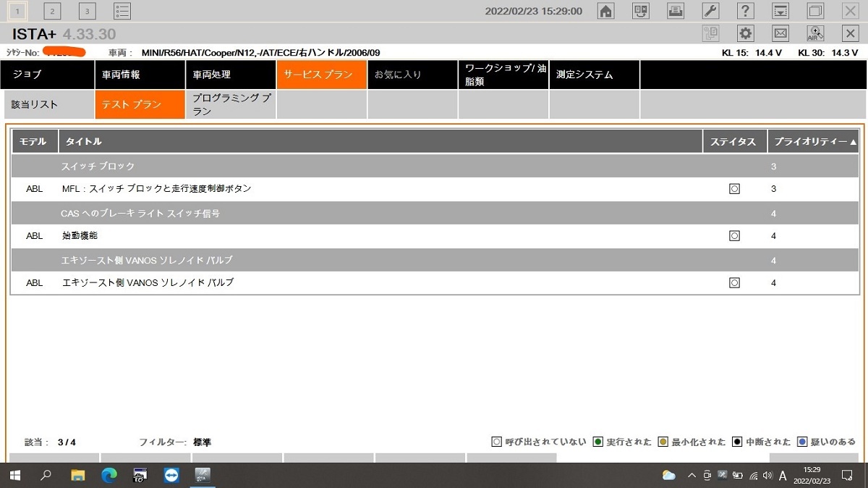
Task: Click the overlapping windows icon
Action: click(x=815, y=11)
